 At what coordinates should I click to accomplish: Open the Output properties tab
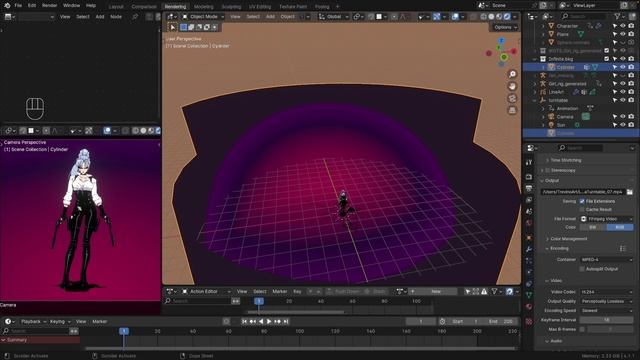tap(529, 189)
